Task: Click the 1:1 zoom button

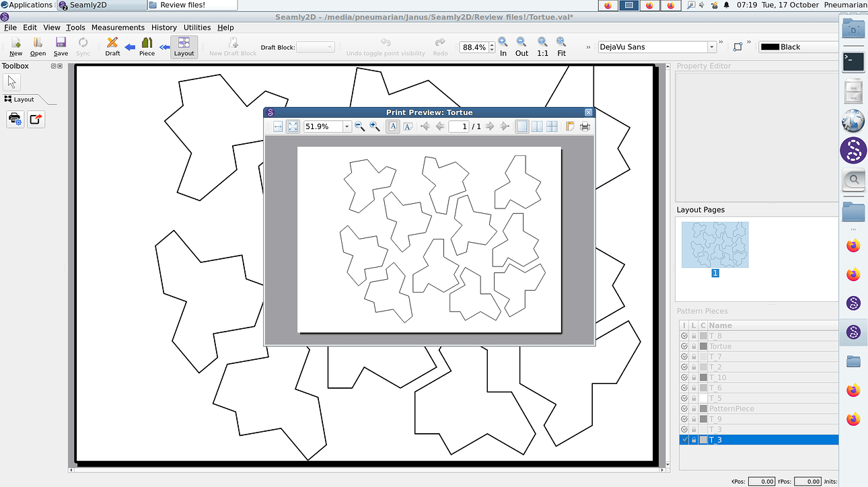Action: point(542,46)
